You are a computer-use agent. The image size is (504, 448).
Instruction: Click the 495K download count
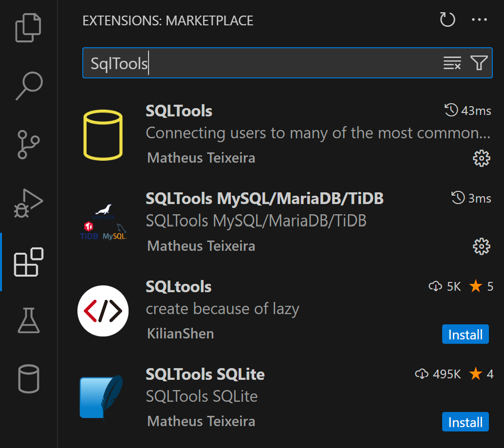point(438,374)
